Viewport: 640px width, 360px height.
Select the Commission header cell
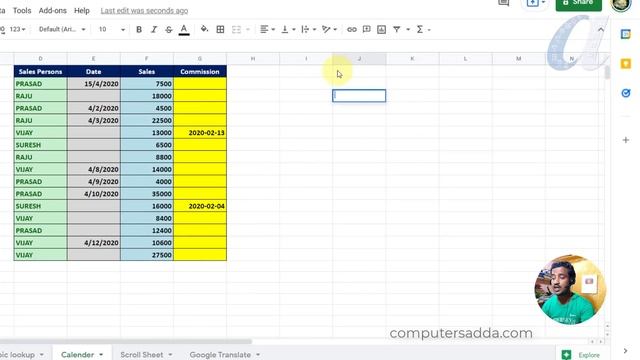(x=200, y=71)
